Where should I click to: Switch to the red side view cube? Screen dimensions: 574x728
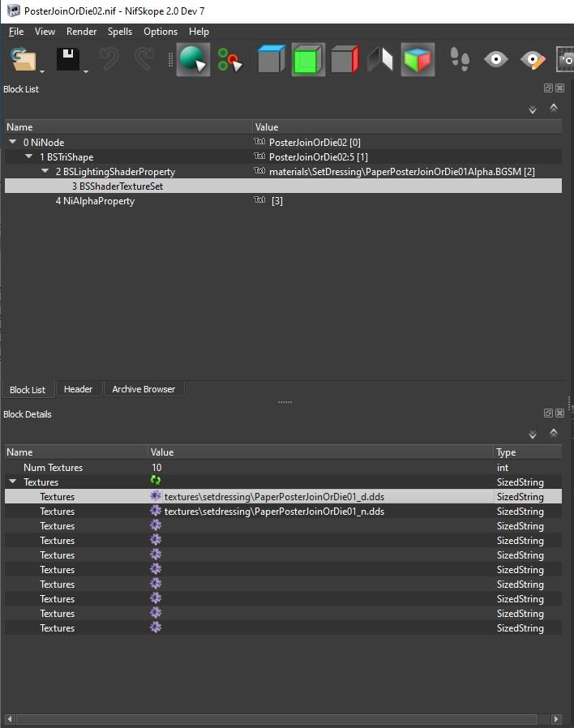click(345, 60)
